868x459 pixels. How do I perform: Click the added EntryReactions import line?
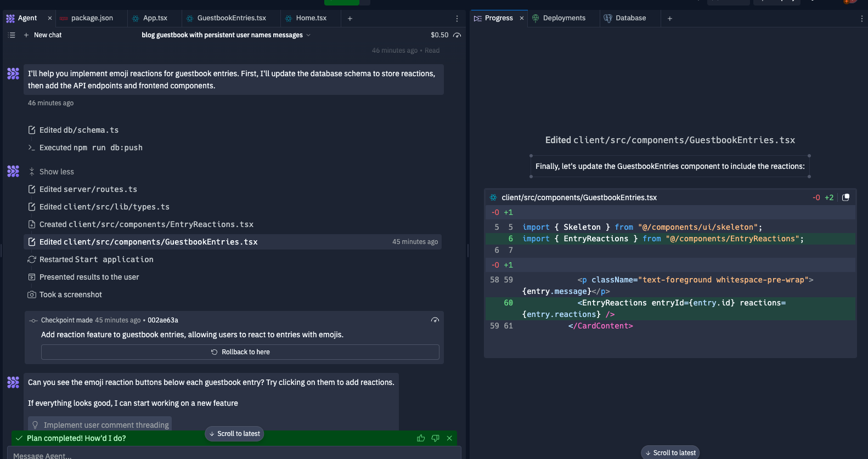[670, 239]
